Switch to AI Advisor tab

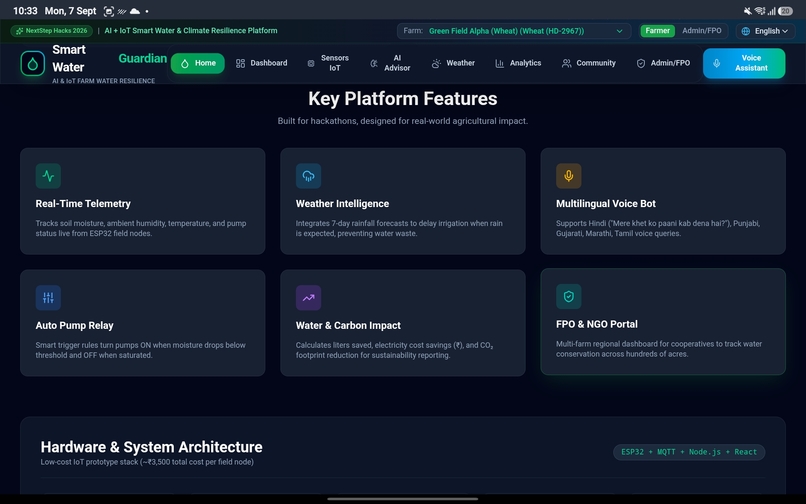tap(390, 63)
